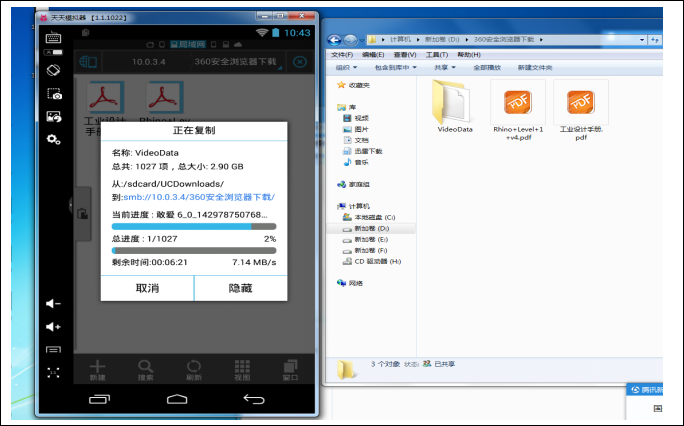Viewport: 684px width, 426px height.
Task: Switch to the 10.0.3.4 tab
Action: click(149, 62)
